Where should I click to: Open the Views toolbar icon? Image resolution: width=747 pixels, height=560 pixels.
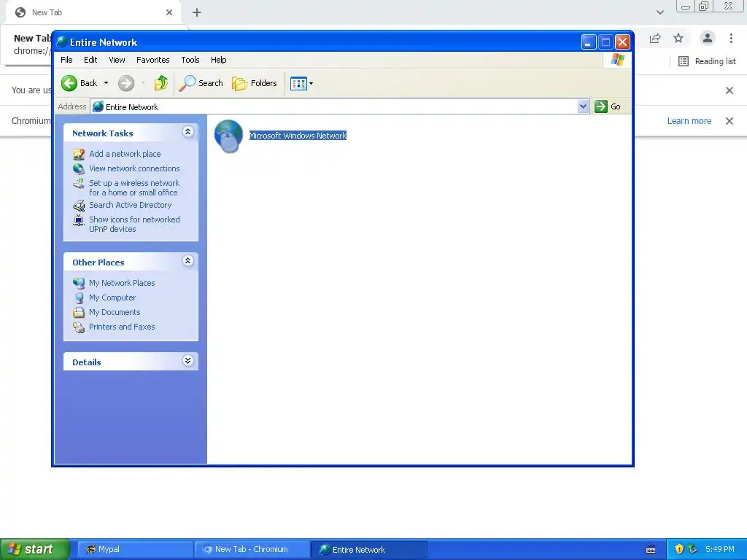click(298, 83)
